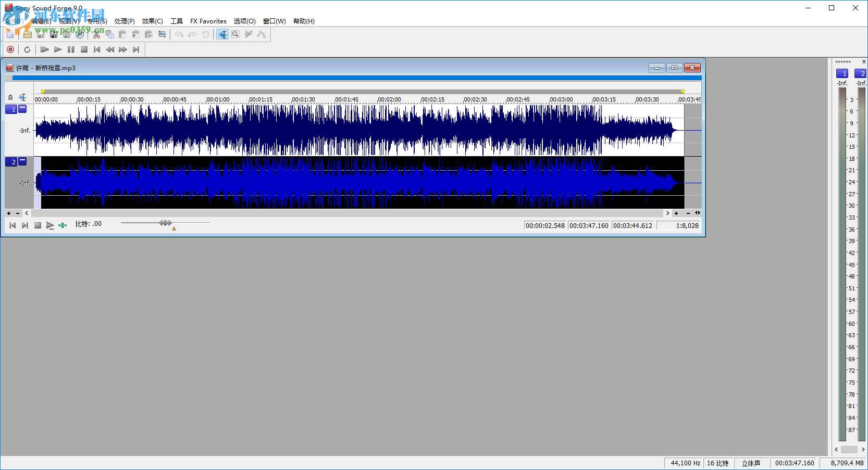The height and width of the screenshot is (470, 868).
Task: Activate the Magnify zoom tool
Action: 235,34
